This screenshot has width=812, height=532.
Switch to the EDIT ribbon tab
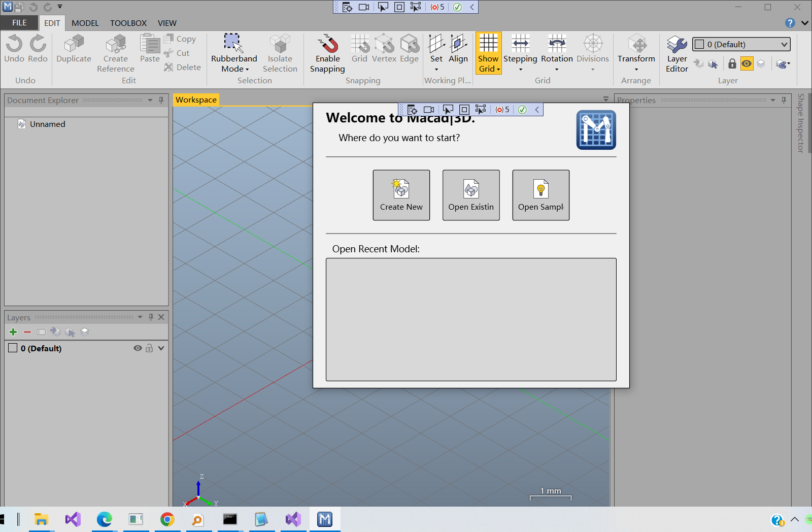[x=52, y=23]
